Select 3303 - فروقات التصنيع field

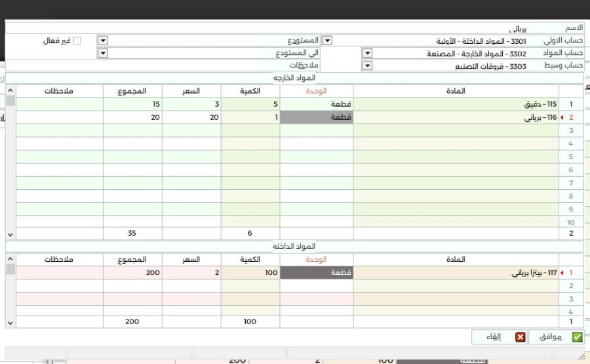pyautogui.click(x=450, y=66)
